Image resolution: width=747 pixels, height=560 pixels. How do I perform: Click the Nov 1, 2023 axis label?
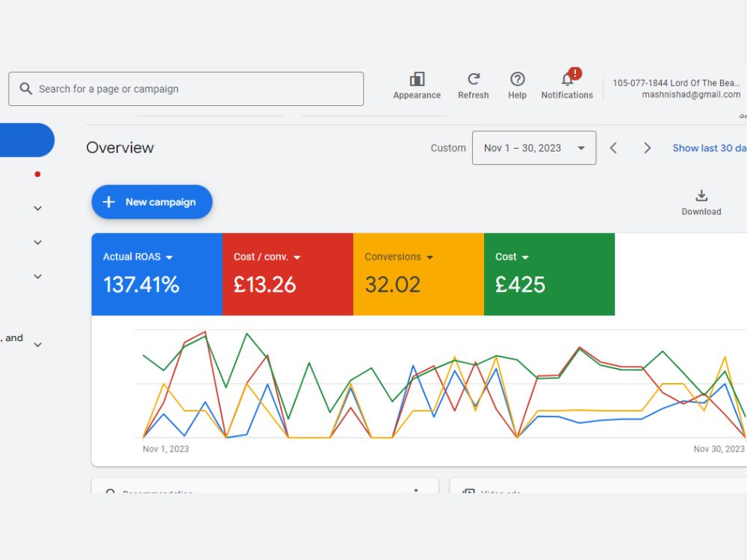click(x=166, y=449)
